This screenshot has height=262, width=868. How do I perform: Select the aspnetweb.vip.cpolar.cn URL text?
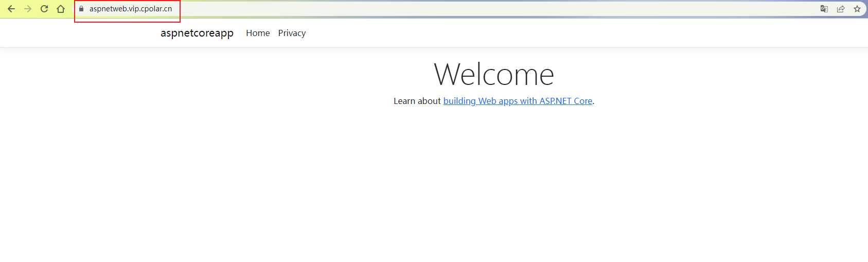coord(131,9)
